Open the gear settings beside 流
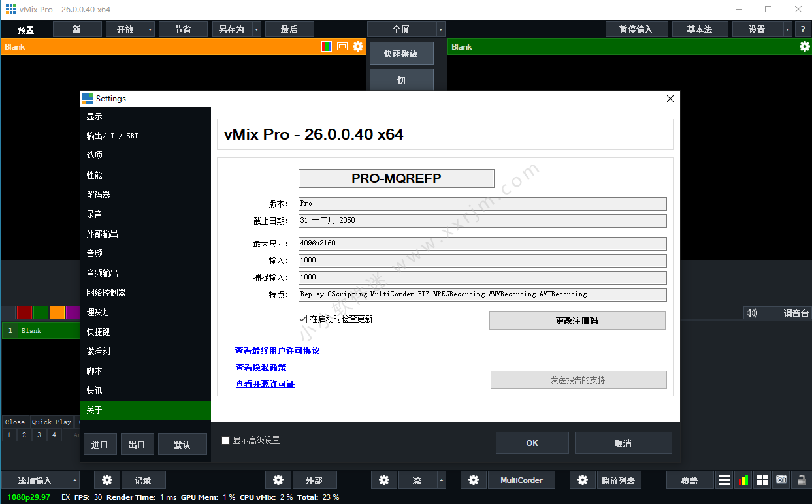Viewport: 812px width, 504px height. pyautogui.click(x=384, y=480)
